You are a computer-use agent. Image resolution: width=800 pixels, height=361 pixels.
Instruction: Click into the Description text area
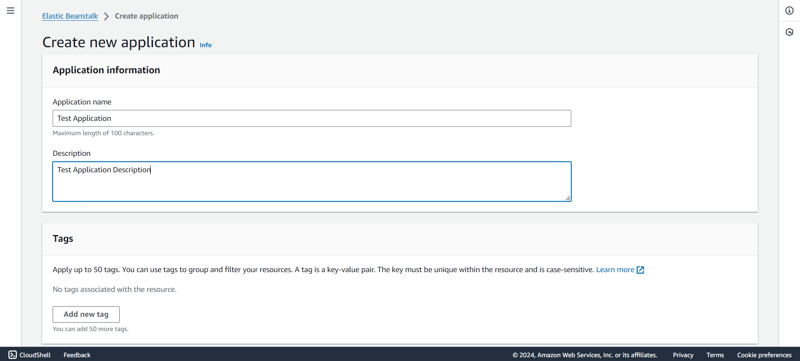tap(312, 182)
